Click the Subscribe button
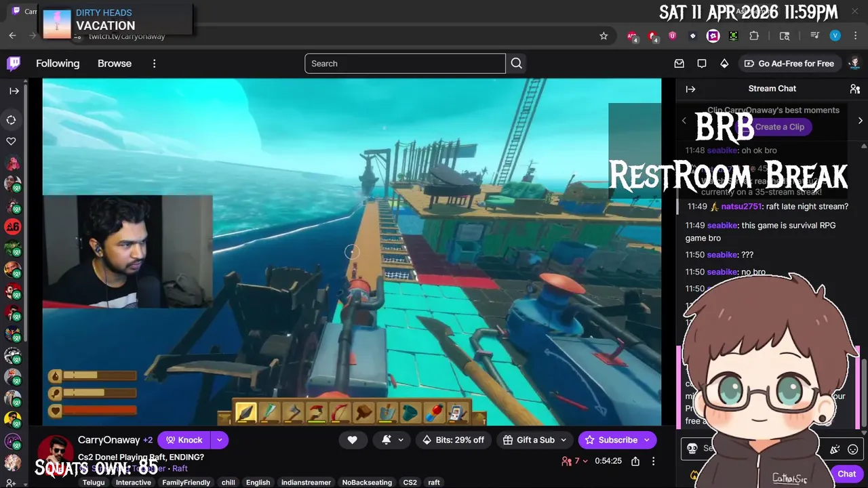Image resolution: width=868 pixels, height=488 pixels. pyautogui.click(x=617, y=440)
